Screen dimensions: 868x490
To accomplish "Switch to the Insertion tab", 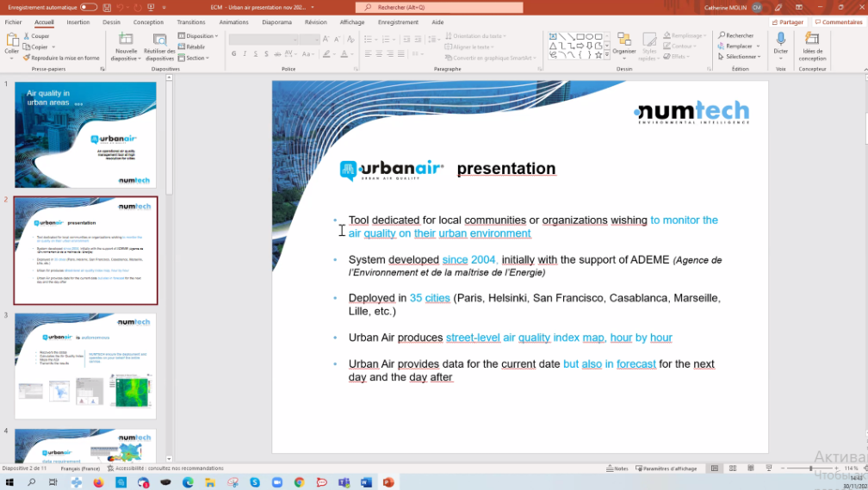I will 78,22.
